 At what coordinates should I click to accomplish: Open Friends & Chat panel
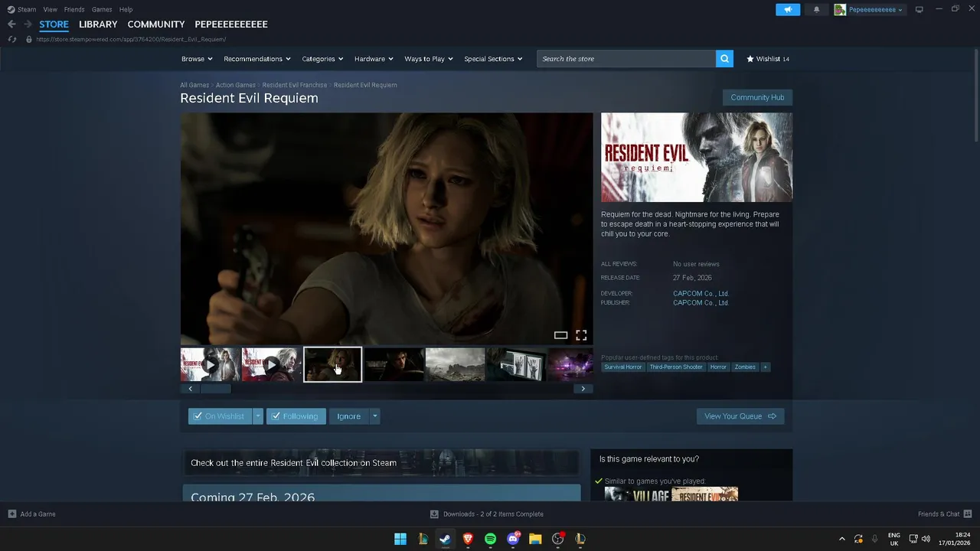pos(945,514)
